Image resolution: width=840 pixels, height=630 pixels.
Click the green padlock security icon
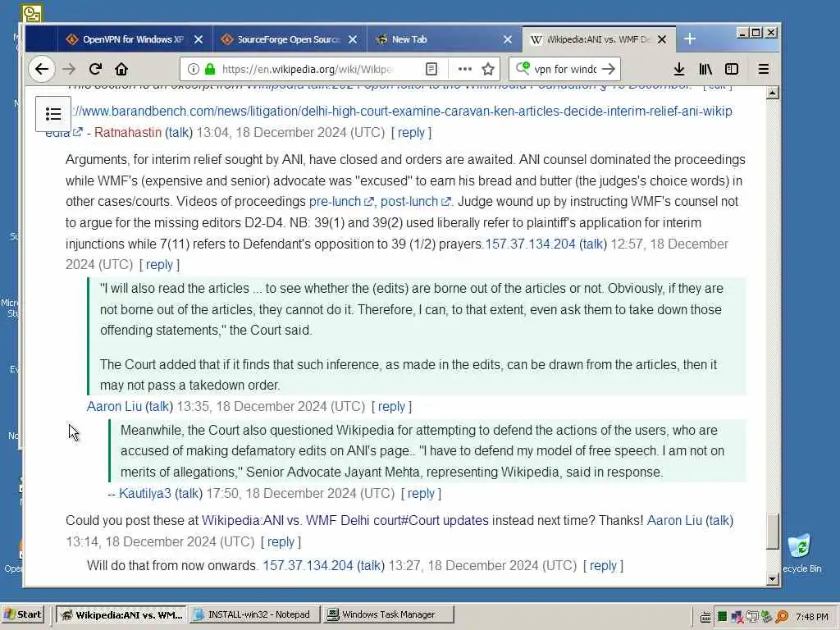[x=210, y=69]
